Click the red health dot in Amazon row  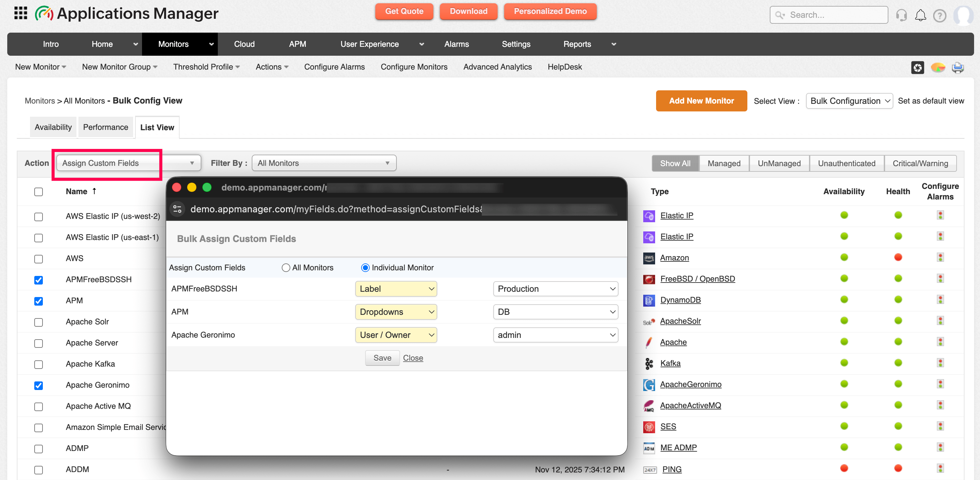pos(898,257)
